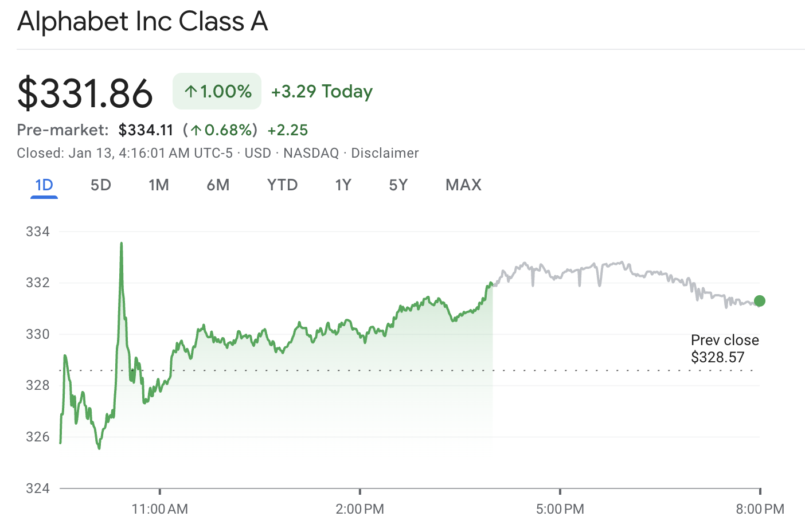Switch to the 1M chart view
Viewport: 805px width, 532px height.
pyautogui.click(x=159, y=185)
